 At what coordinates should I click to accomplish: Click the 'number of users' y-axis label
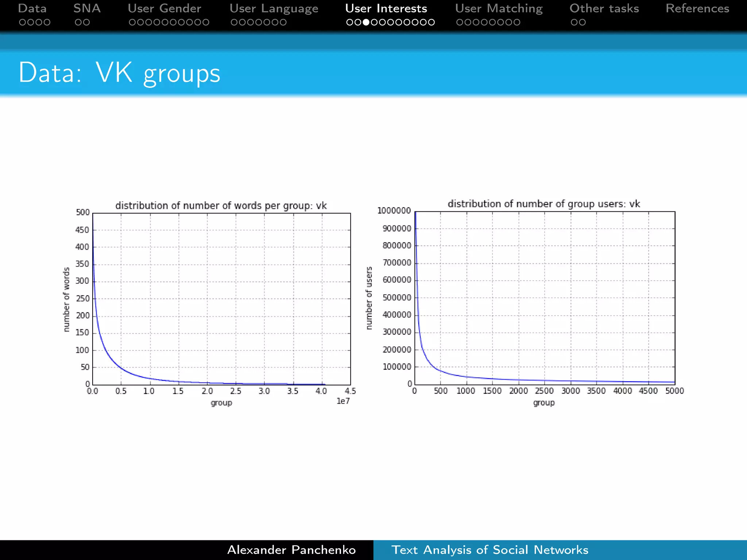pos(369,298)
